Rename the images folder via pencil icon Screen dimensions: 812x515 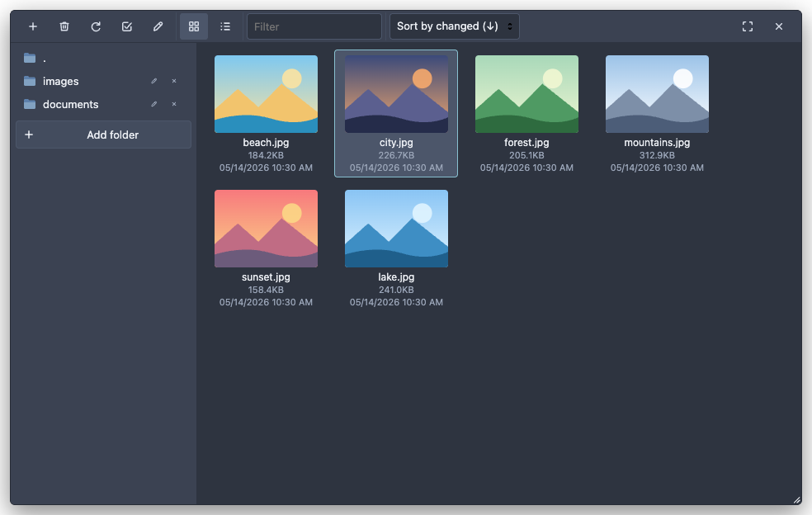point(153,82)
